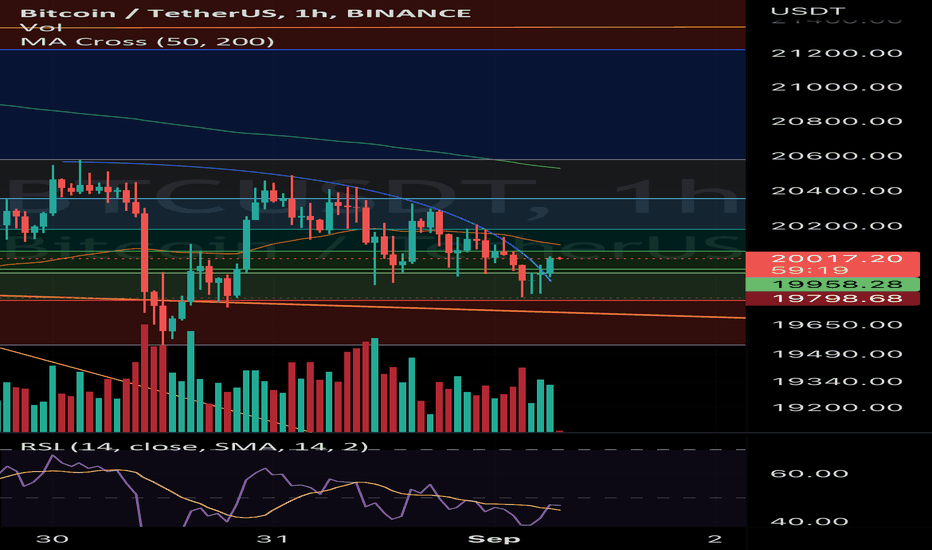Click the 20400.00 price axis value

(x=836, y=191)
